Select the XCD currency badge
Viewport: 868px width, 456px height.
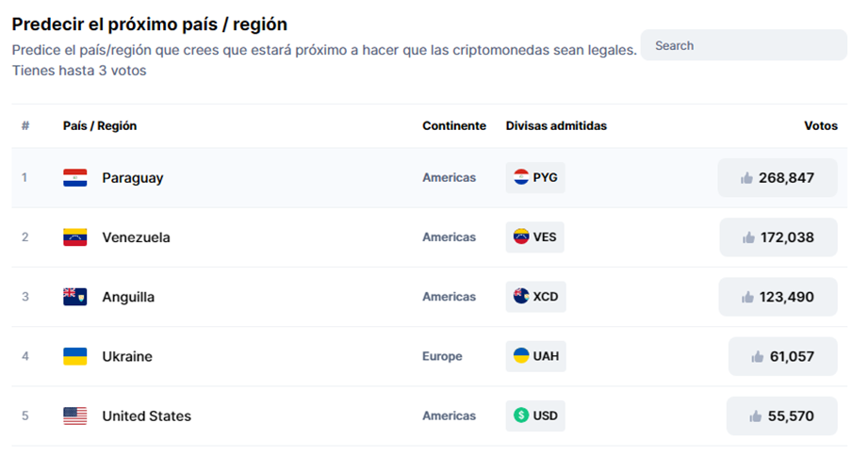click(x=536, y=297)
